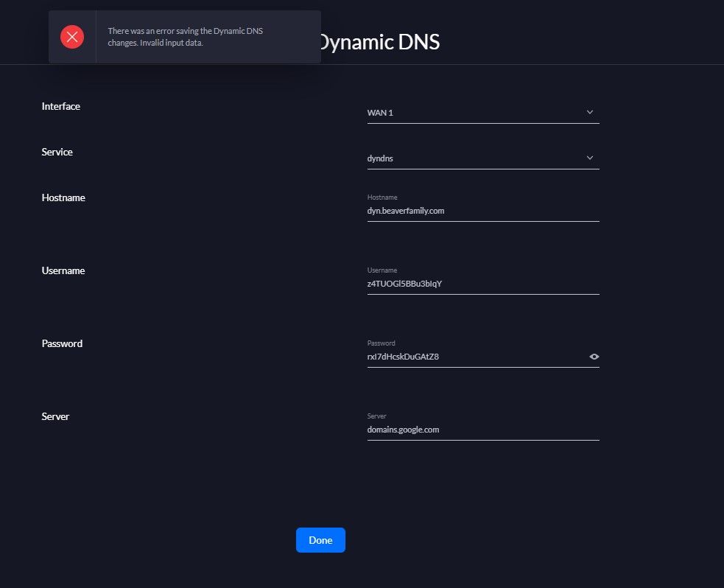Click the Interface row label
The width and height of the screenshot is (724, 588).
[x=61, y=106]
